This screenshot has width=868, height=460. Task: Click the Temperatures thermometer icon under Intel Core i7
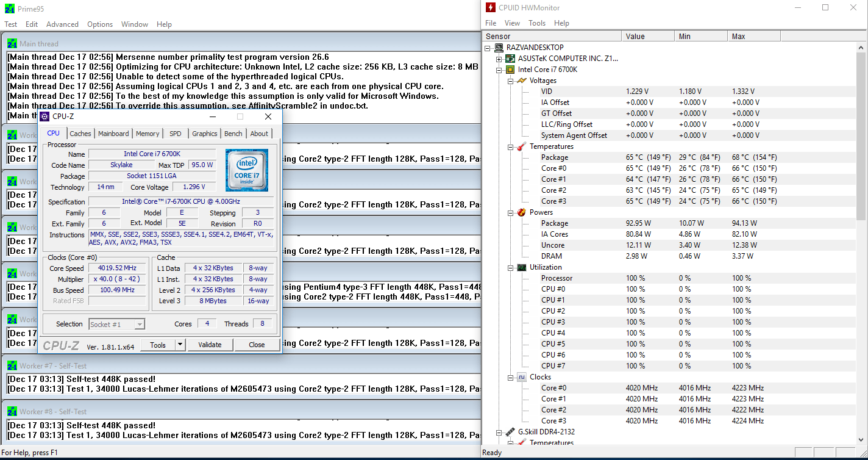[521, 146]
